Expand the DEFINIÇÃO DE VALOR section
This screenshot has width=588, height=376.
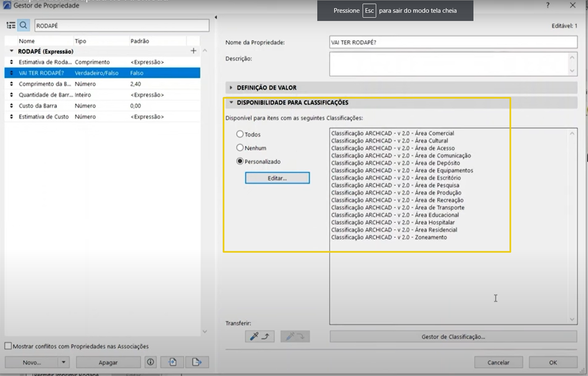231,87
